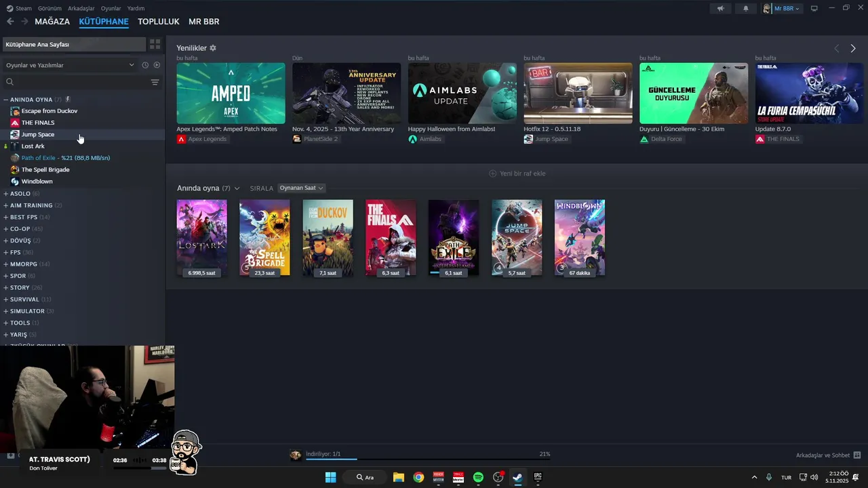This screenshot has width=868, height=488.
Task: Show hidden tray icons chevron
Action: coord(754,477)
